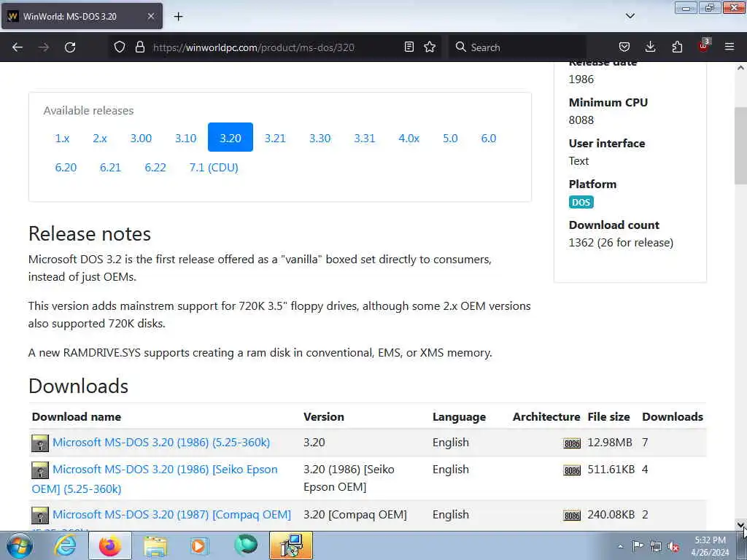The width and height of the screenshot is (747, 560).
Task: Click the DOS platform badge
Action: pyautogui.click(x=581, y=203)
